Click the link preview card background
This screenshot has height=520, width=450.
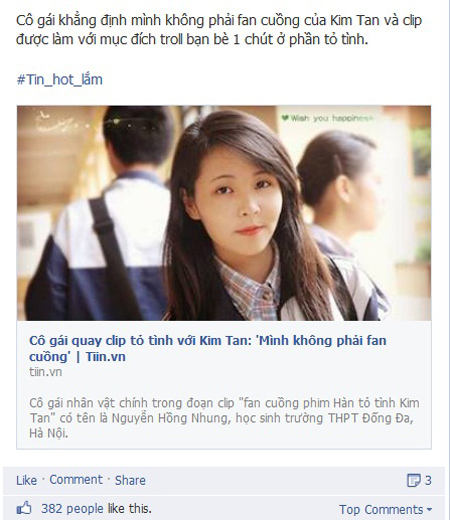point(224,385)
